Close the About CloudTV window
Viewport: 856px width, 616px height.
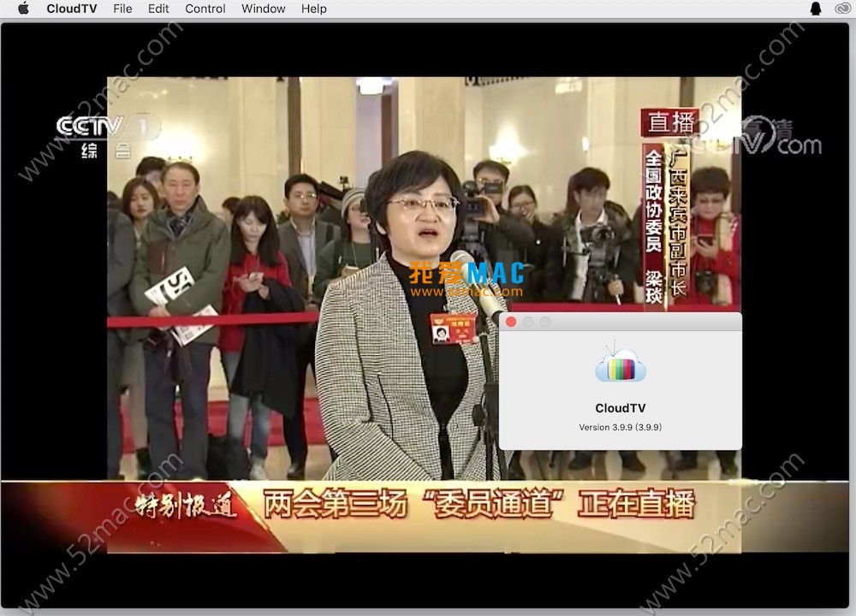511,322
